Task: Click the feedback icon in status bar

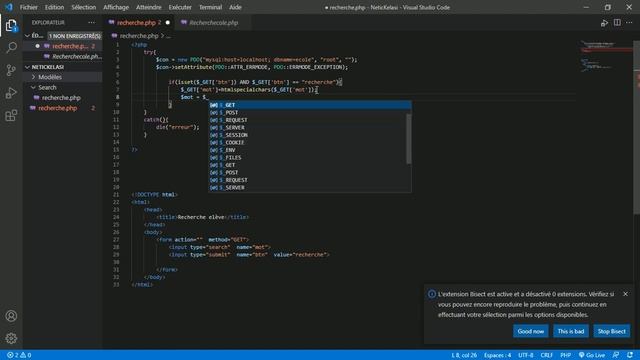Action: [616, 355]
